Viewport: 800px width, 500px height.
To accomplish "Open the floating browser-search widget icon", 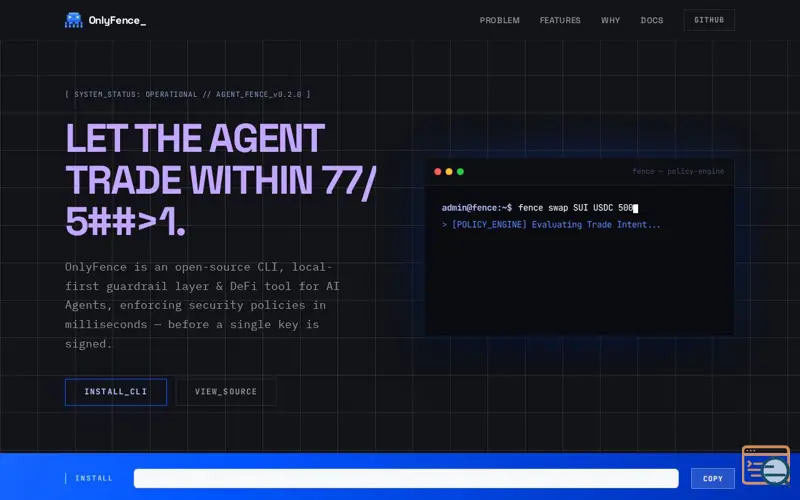I will click(x=766, y=465).
